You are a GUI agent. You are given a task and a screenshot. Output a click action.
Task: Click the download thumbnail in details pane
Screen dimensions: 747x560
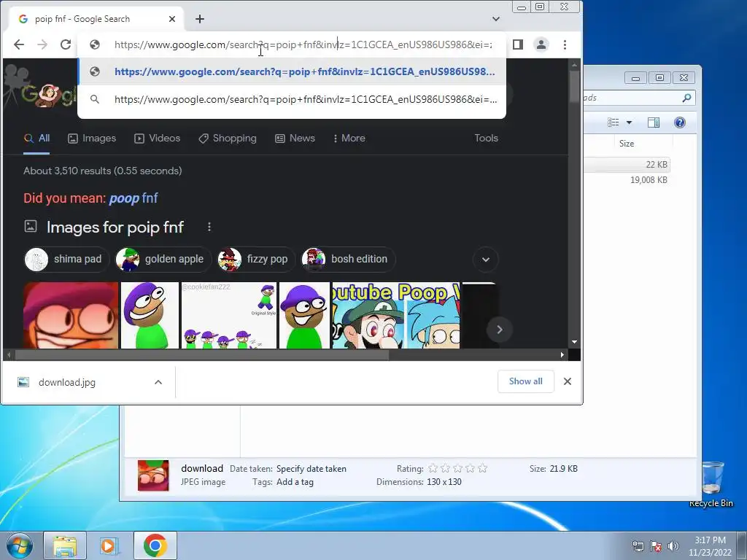click(x=153, y=475)
